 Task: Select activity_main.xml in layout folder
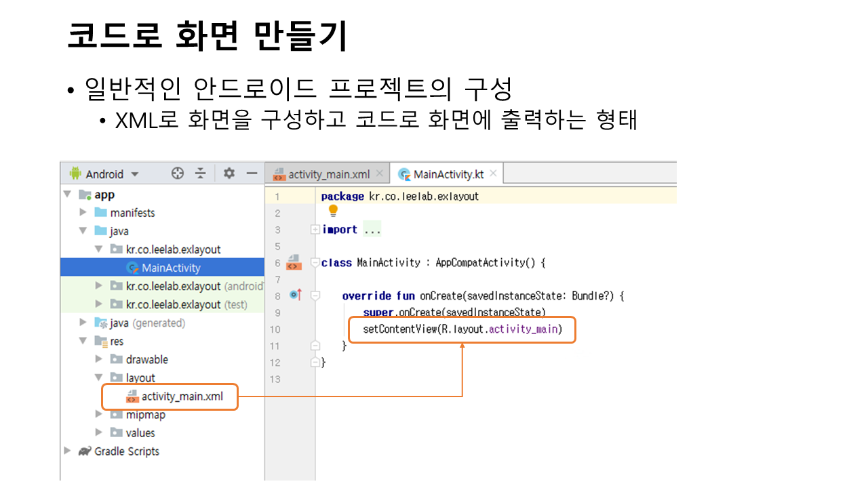pos(182,396)
